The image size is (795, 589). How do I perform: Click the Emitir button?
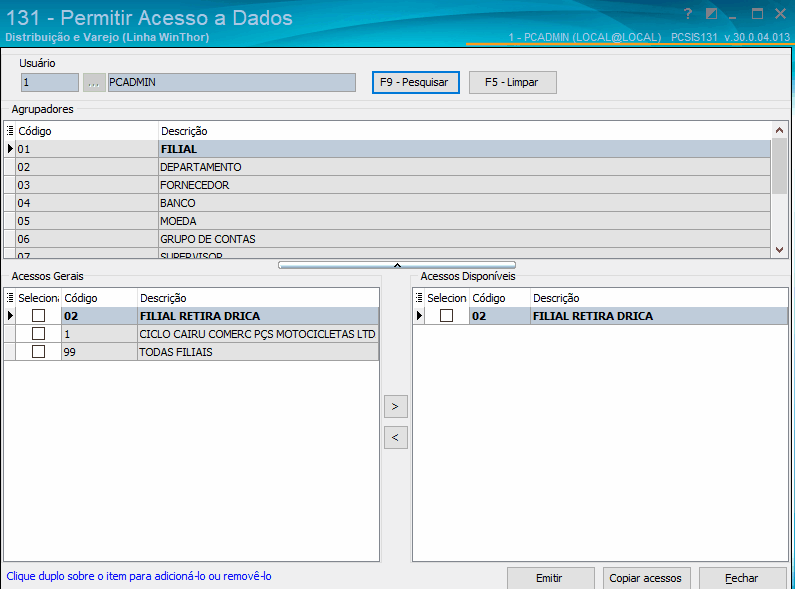point(551,578)
